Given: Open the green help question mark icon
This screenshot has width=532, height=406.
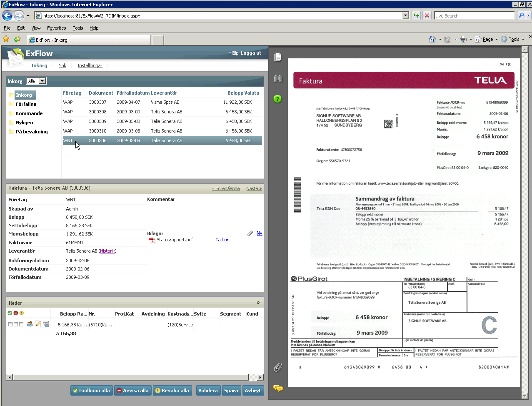Looking at the screenshot, I should [x=278, y=99].
